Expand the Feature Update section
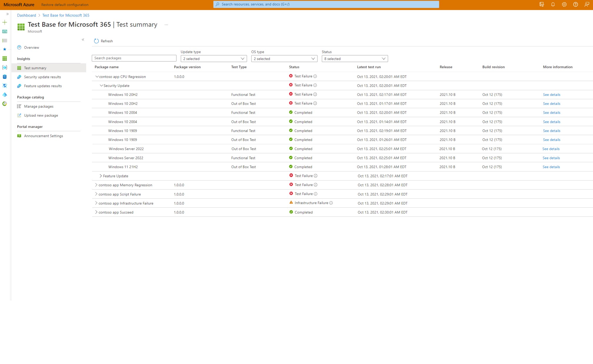 click(x=100, y=176)
